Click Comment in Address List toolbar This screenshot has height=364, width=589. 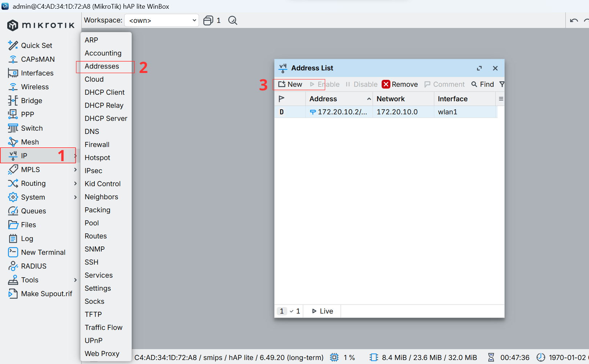click(x=444, y=84)
